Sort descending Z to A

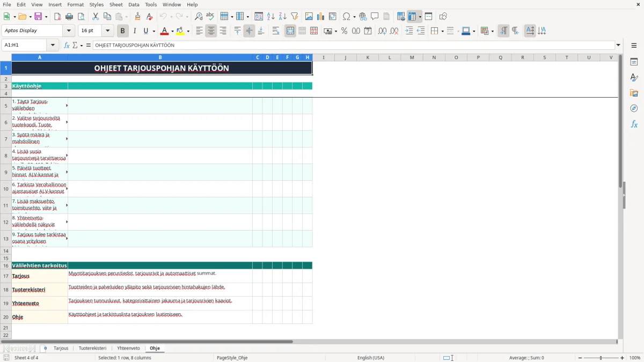(282, 17)
